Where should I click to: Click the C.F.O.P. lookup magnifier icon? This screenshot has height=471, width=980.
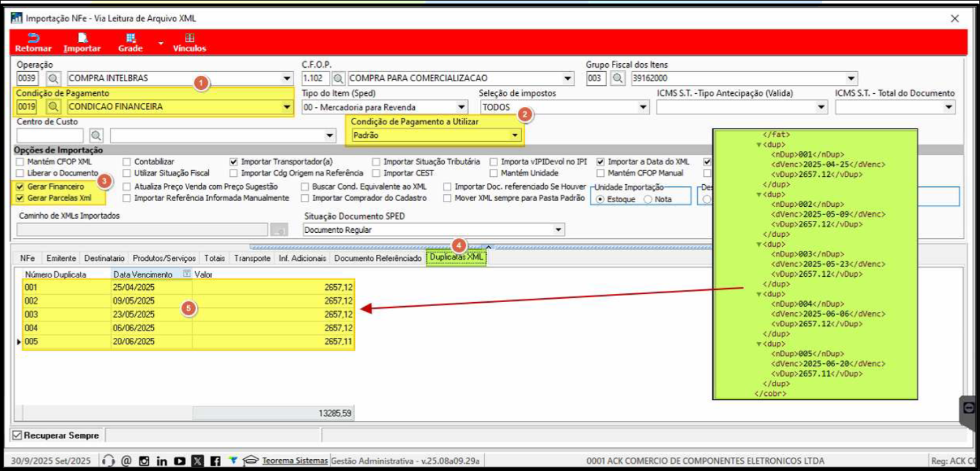(339, 78)
